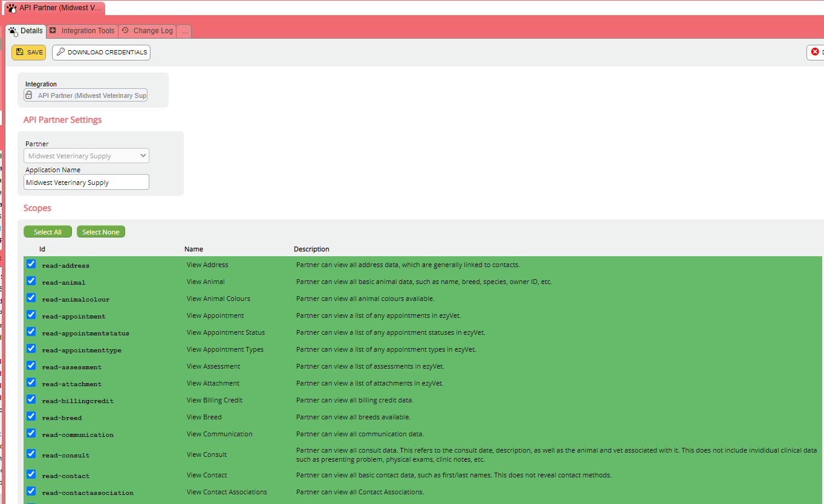Uncheck the read-animal scope
Image resolution: width=824 pixels, height=504 pixels.
click(x=31, y=281)
